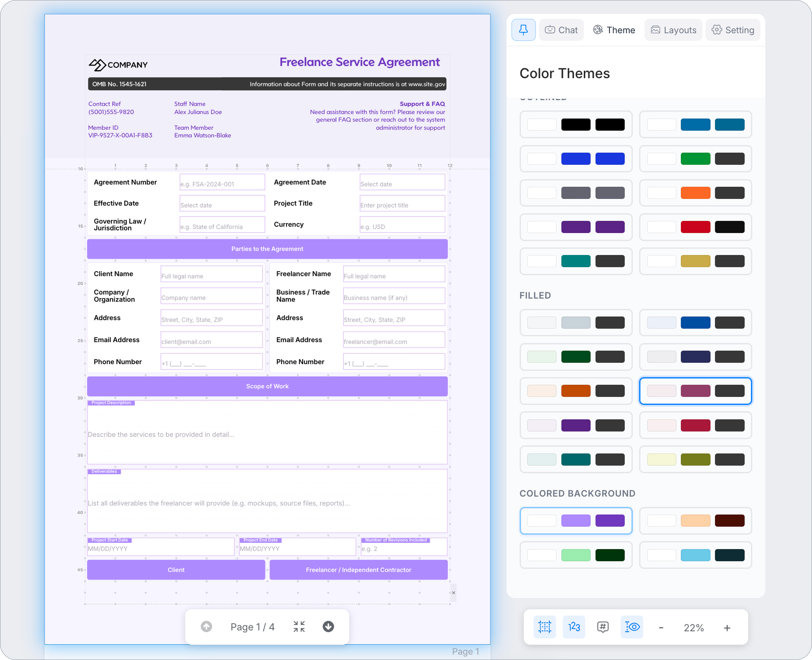Open the Setting tab
The image size is (812, 660).
733,30
